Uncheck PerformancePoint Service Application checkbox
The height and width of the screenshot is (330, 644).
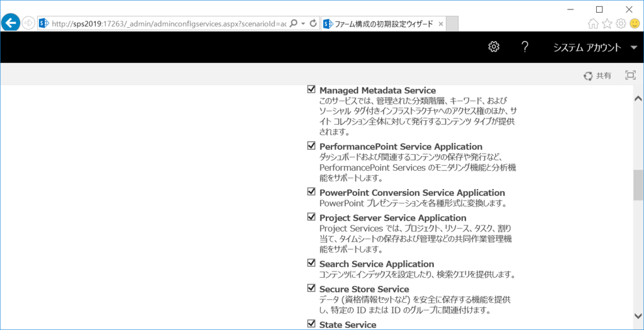pos(311,145)
